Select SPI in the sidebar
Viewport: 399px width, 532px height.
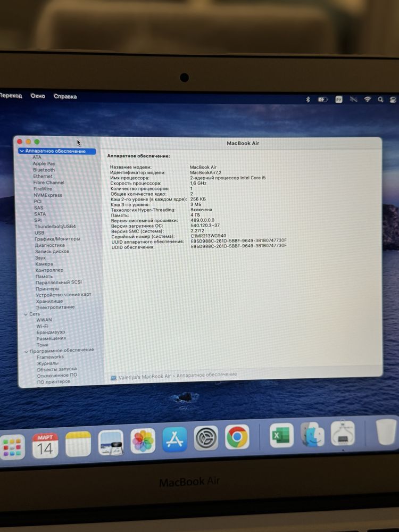pyautogui.click(x=38, y=220)
